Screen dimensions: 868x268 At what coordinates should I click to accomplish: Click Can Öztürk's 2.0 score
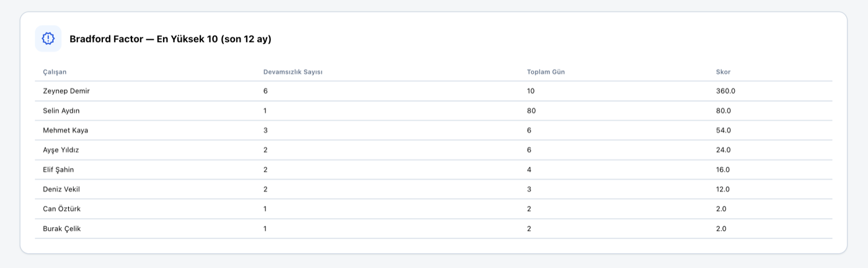click(721, 209)
